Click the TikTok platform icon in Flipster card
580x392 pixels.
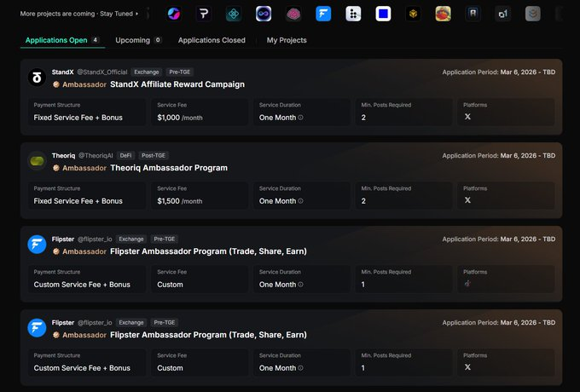click(467, 284)
